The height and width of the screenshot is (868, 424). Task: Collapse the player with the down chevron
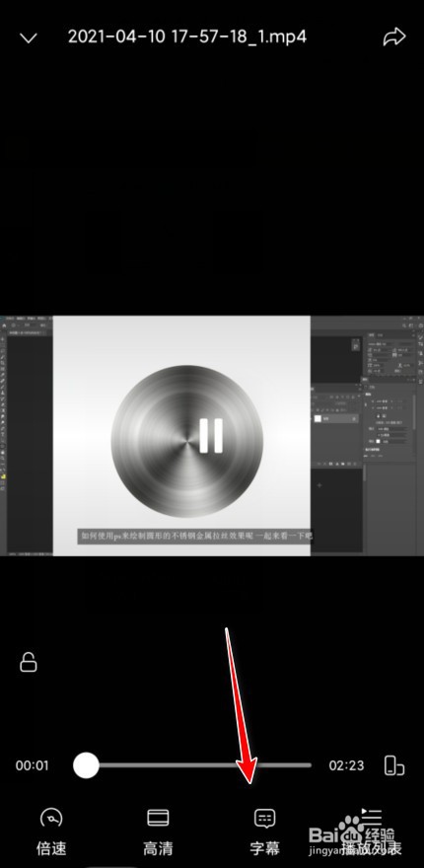click(x=29, y=37)
